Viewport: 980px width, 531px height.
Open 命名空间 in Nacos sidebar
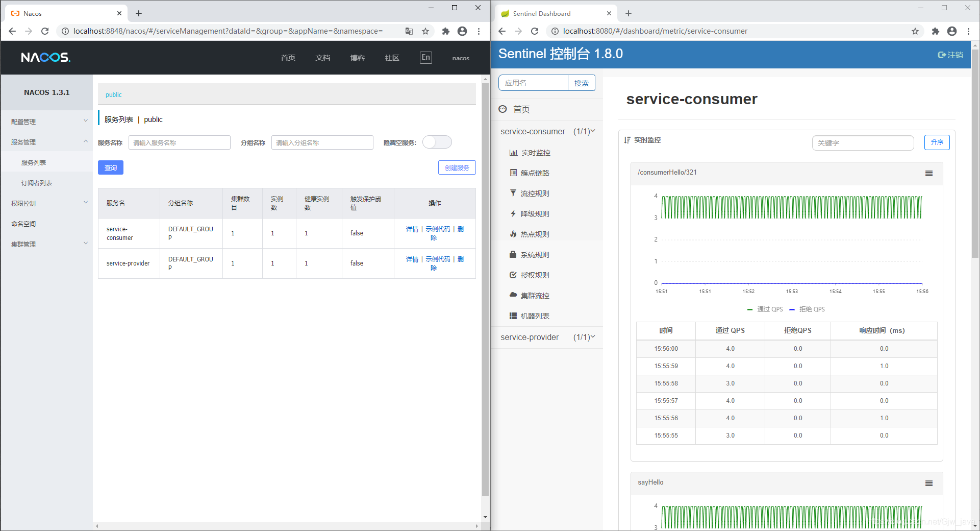point(23,224)
